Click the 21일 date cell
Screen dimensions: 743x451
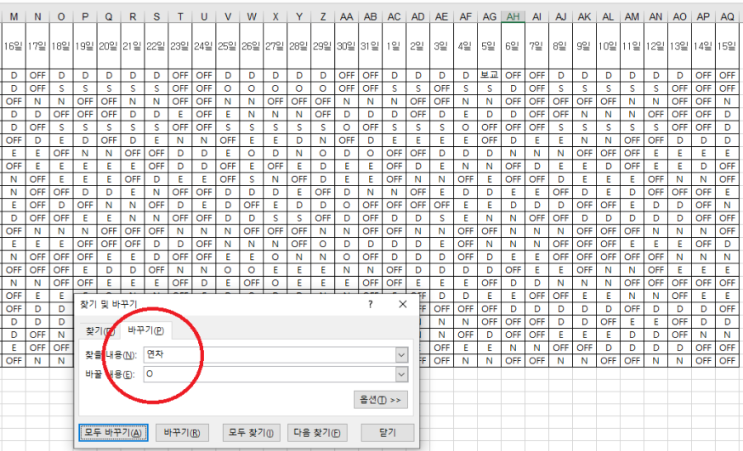coord(133,46)
